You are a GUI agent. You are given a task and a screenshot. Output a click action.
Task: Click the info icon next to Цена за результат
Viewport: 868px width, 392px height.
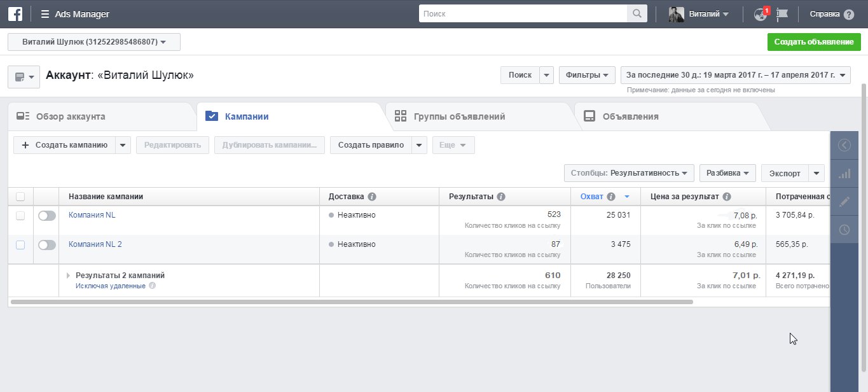[x=727, y=197]
